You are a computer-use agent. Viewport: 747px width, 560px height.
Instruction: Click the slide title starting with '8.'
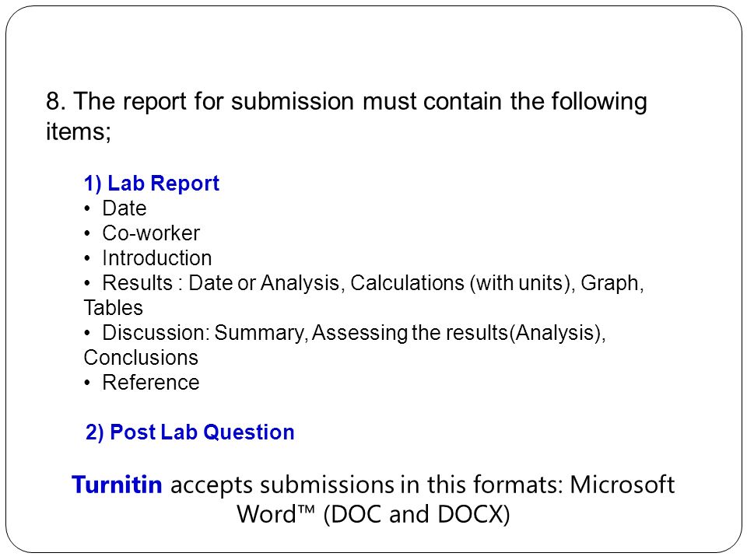point(346,116)
